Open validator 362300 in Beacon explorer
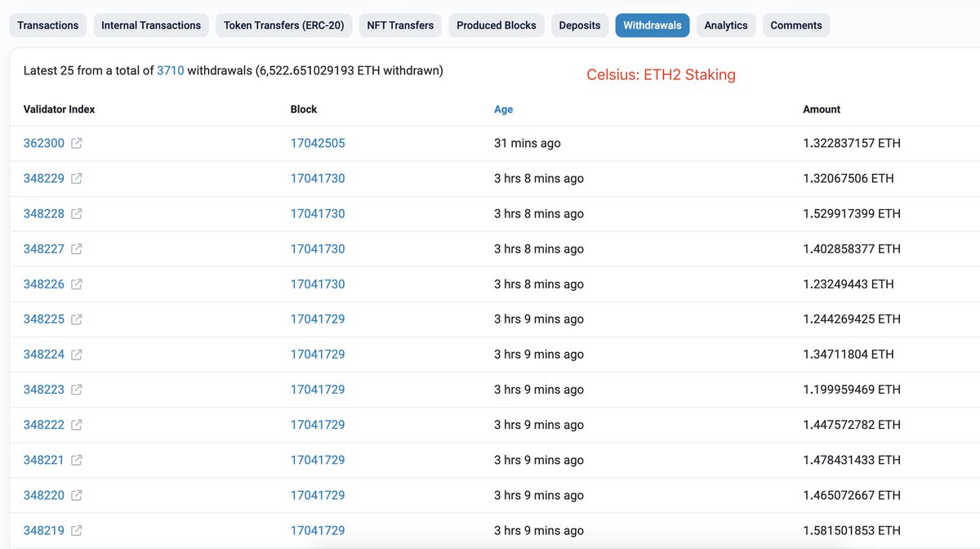The image size is (980, 549). (78, 143)
